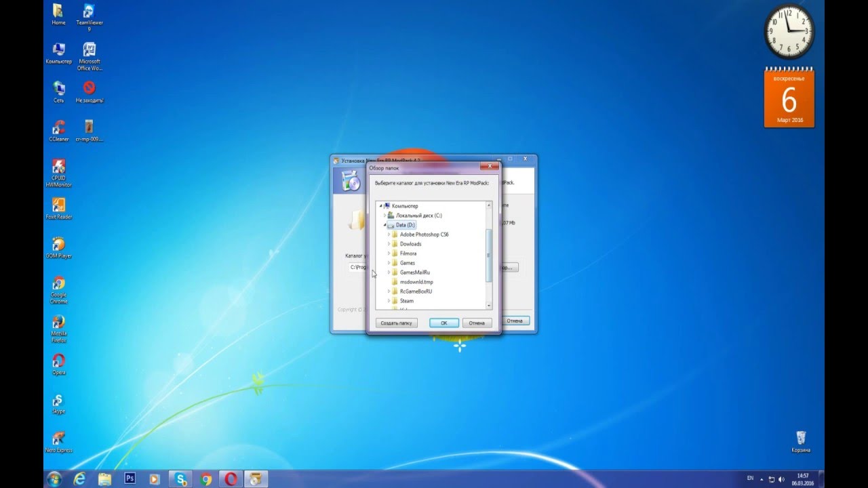
Task: Expand the Dowloads folder arrow
Action: [x=389, y=243]
